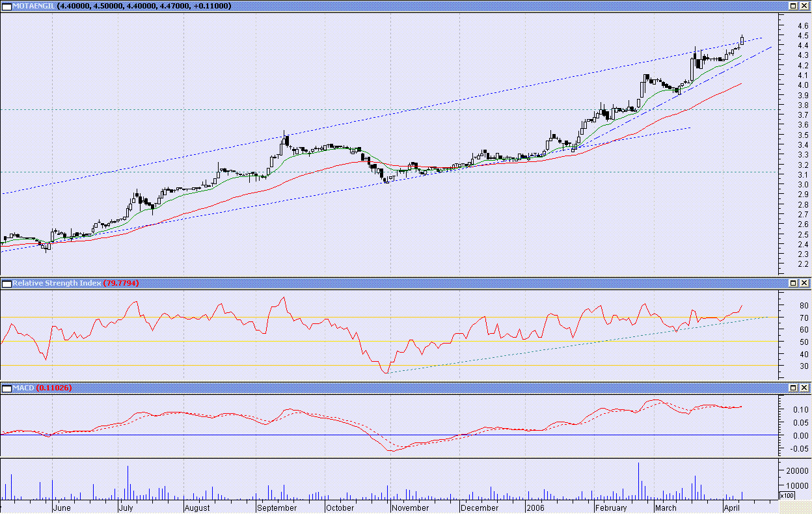Click the July label on the date axis
Viewport: 812px width, 514px height.
coord(126,508)
